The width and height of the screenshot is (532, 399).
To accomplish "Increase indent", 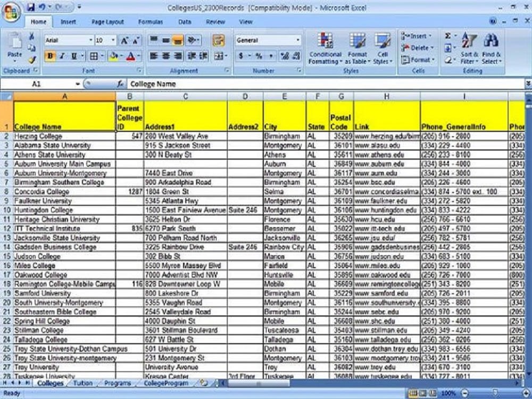I will click(x=203, y=56).
